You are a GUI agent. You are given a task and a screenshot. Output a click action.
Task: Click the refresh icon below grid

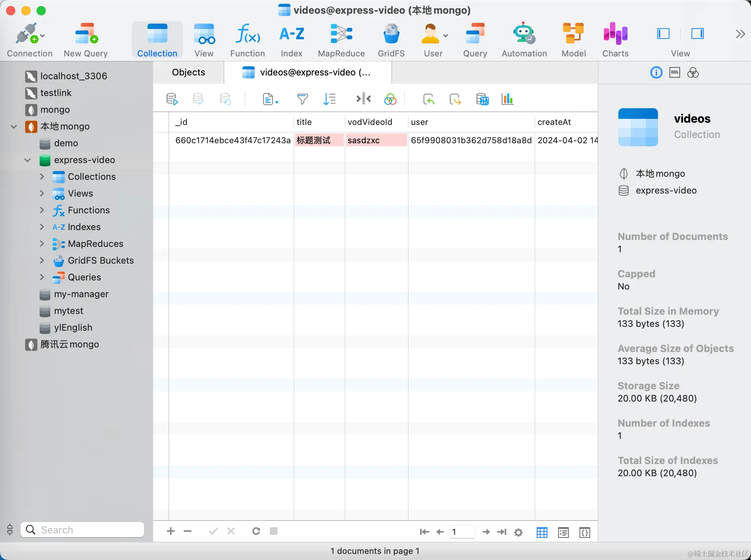coord(256,531)
